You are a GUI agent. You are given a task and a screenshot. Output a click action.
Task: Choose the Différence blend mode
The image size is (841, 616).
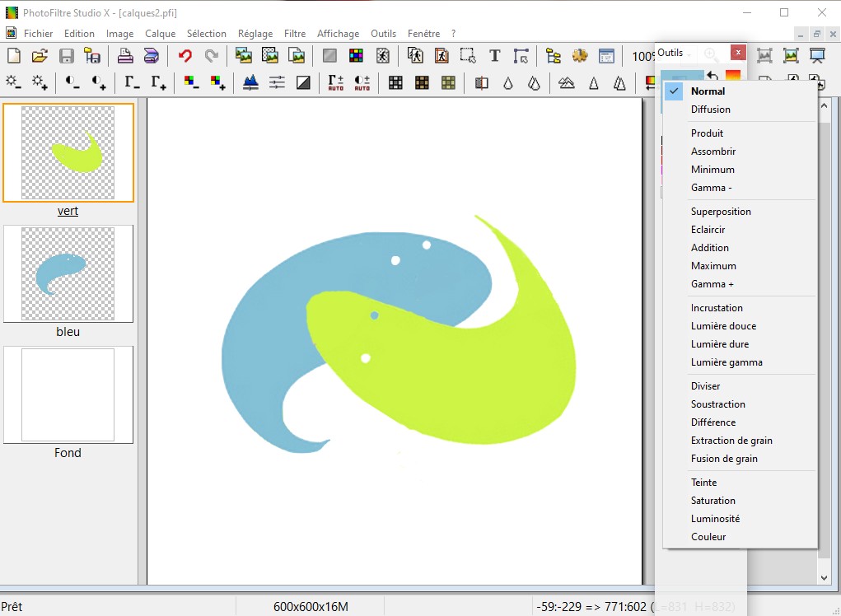tap(741, 422)
